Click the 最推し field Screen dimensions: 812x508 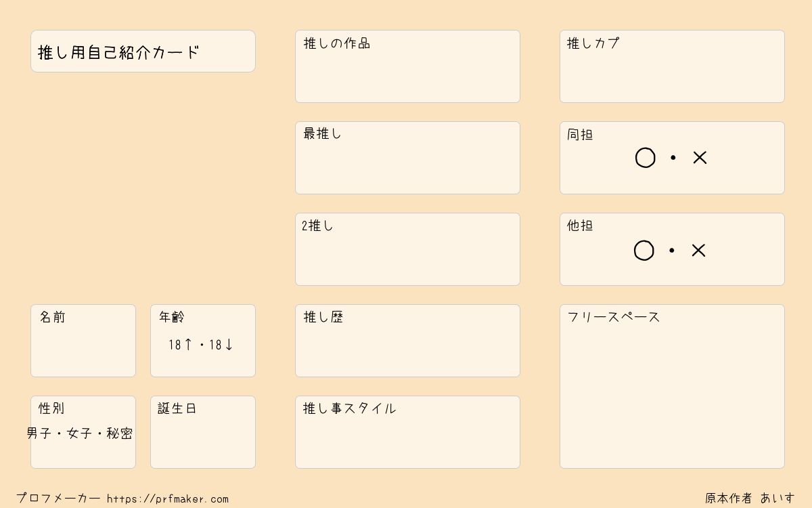pos(407,158)
